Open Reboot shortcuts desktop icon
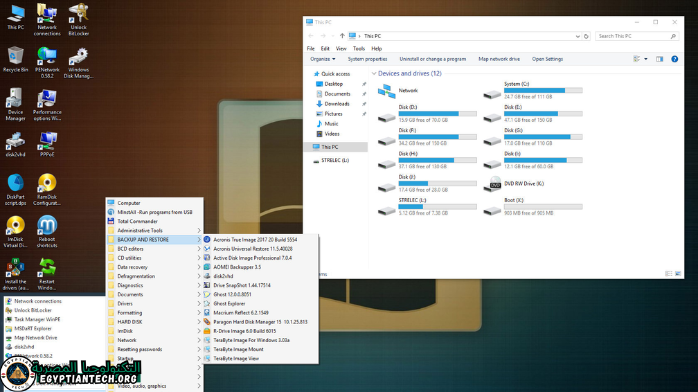Screen dimensions: 698x392 coord(47,231)
